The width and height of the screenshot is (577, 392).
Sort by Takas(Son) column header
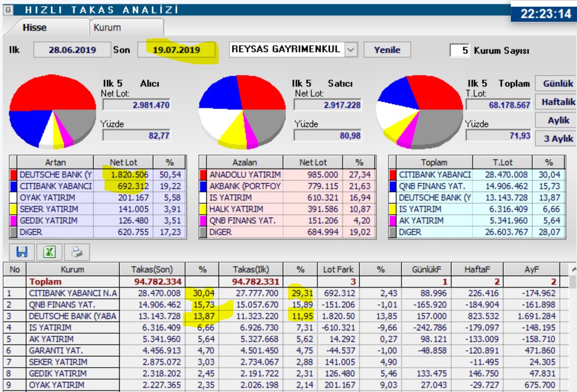[152, 270]
